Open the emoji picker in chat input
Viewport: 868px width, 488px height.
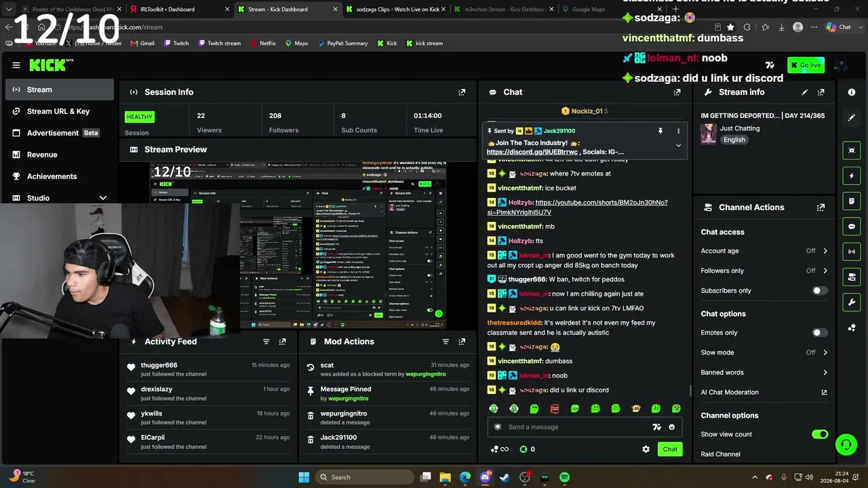(672, 427)
